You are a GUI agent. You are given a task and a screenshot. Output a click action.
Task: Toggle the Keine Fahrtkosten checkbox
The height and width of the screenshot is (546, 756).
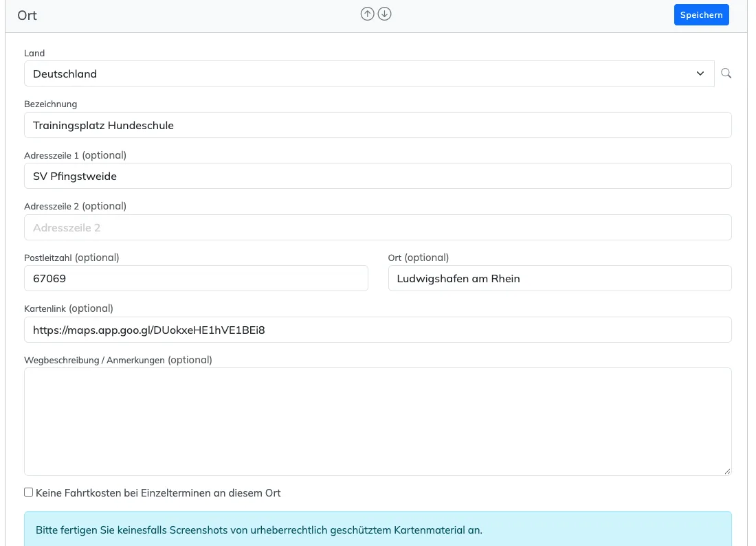click(x=29, y=492)
